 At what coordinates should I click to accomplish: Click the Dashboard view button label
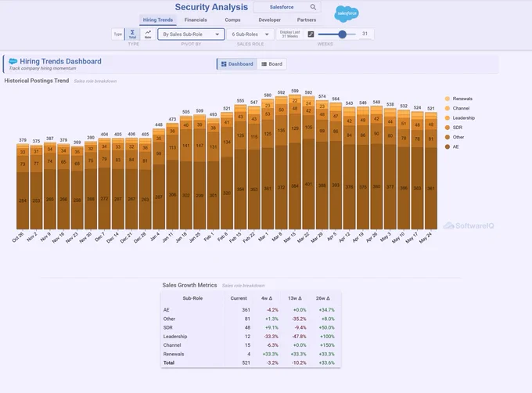[x=240, y=63]
